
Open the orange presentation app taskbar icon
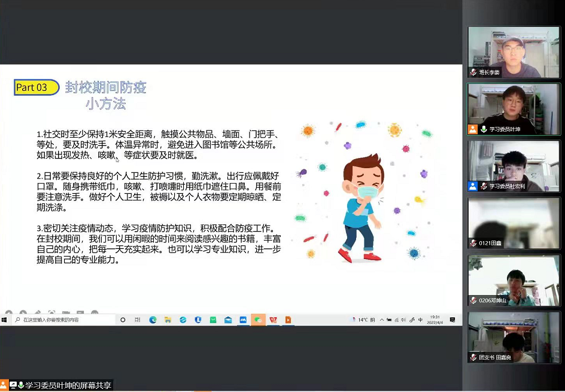288,320
